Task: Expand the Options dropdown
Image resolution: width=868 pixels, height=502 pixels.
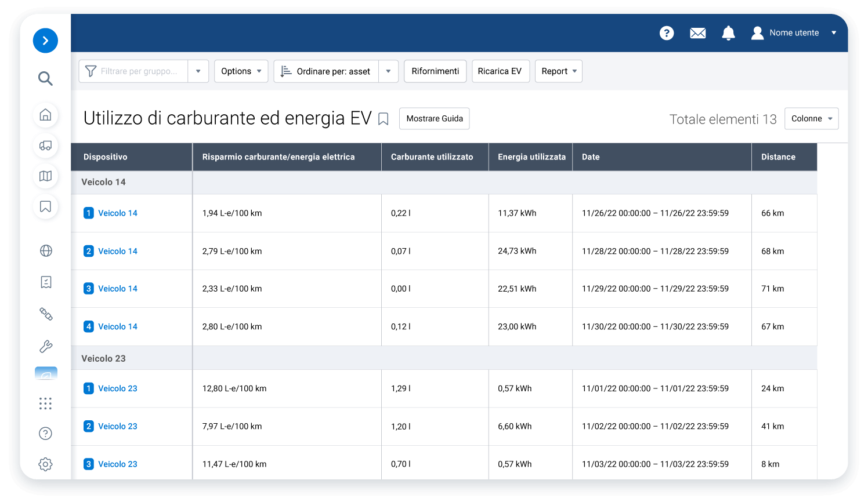Action: pyautogui.click(x=241, y=71)
